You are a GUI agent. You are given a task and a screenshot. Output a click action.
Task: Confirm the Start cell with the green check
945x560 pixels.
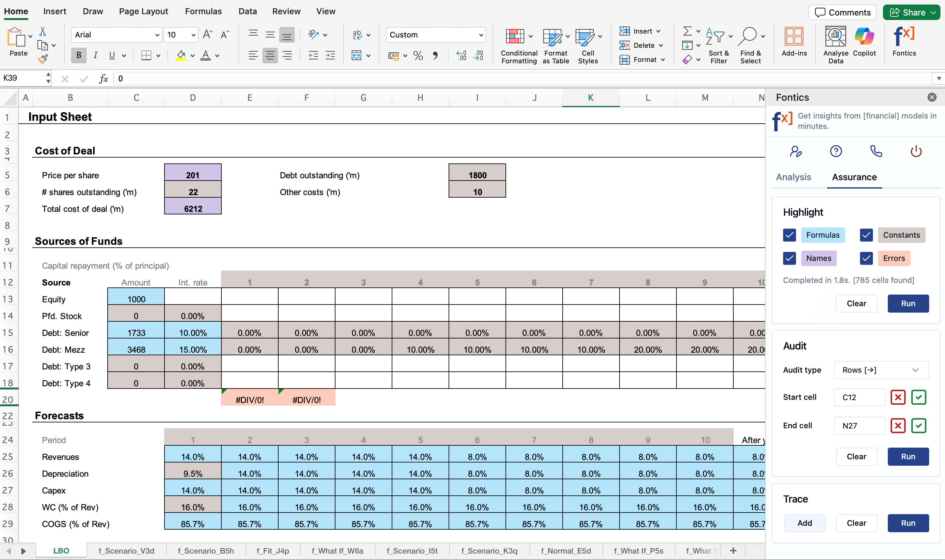tap(918, 397)
